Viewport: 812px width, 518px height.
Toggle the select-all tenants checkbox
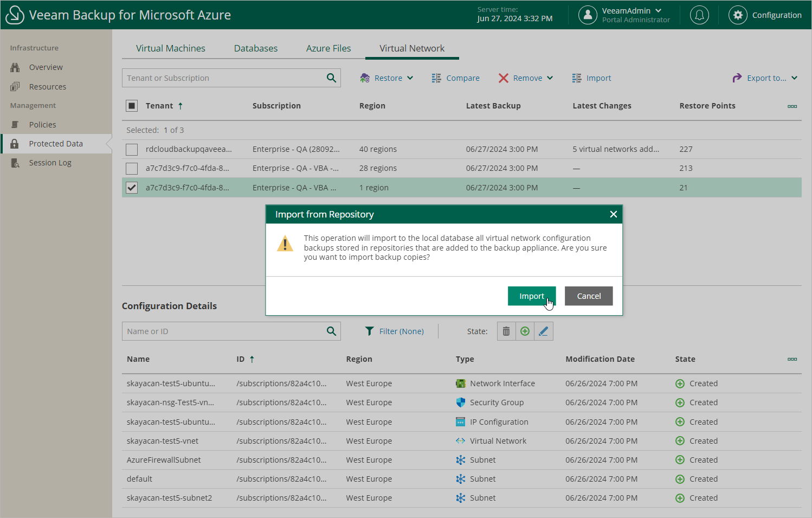tap(132, 106)
